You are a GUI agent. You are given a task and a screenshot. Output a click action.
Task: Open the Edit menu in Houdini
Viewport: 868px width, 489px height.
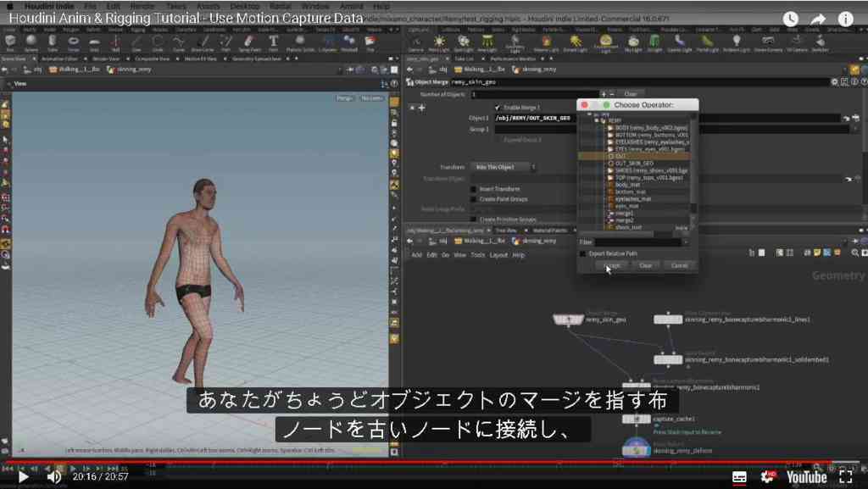[113, 6]
